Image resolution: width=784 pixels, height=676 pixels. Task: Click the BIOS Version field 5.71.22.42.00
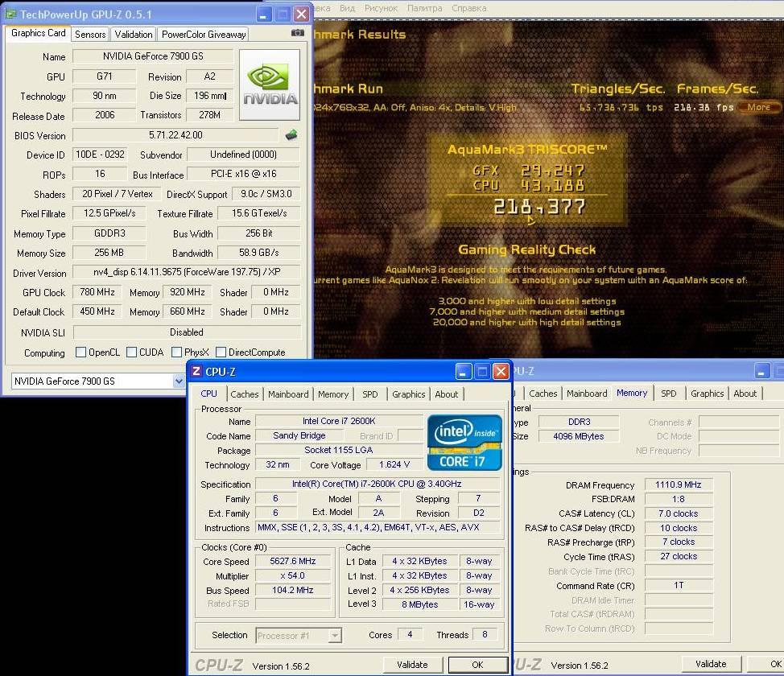click(175, 135)
